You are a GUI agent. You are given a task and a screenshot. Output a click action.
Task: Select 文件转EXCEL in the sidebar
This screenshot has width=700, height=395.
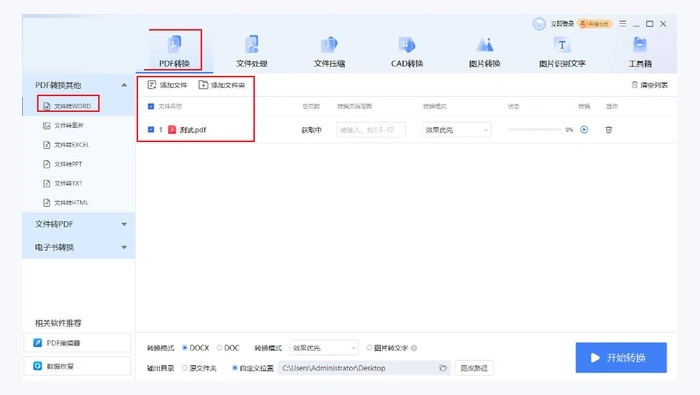point(66,145)
